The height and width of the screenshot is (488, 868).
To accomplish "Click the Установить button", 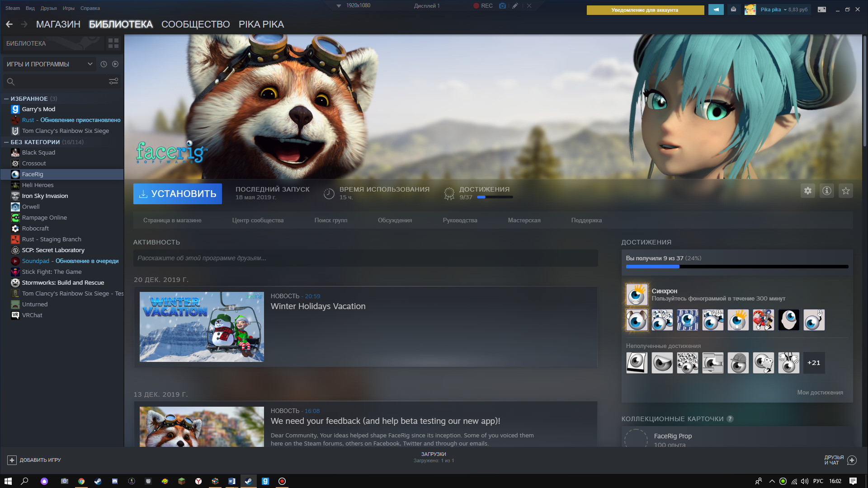I will click(x=178, y=194).
